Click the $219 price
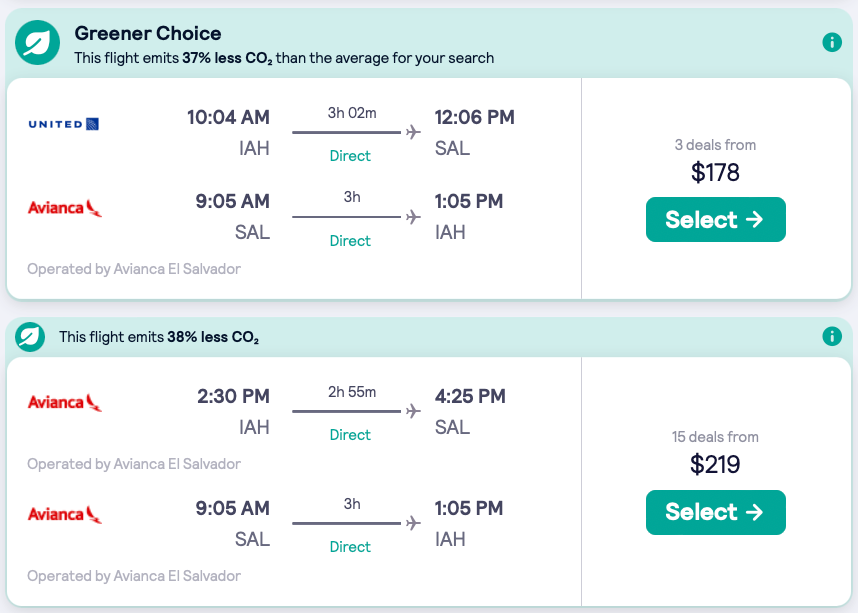The width and height of the screenshot is (858, 613). click(715, 465)
